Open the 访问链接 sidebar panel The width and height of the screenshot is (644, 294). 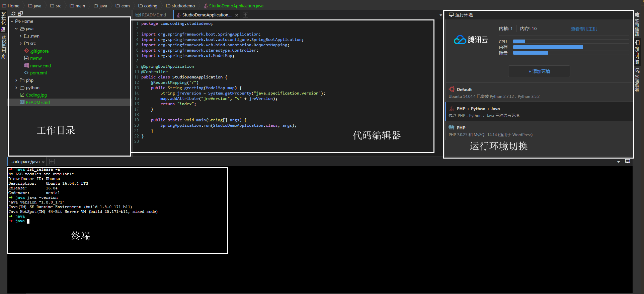pos(637,80)
